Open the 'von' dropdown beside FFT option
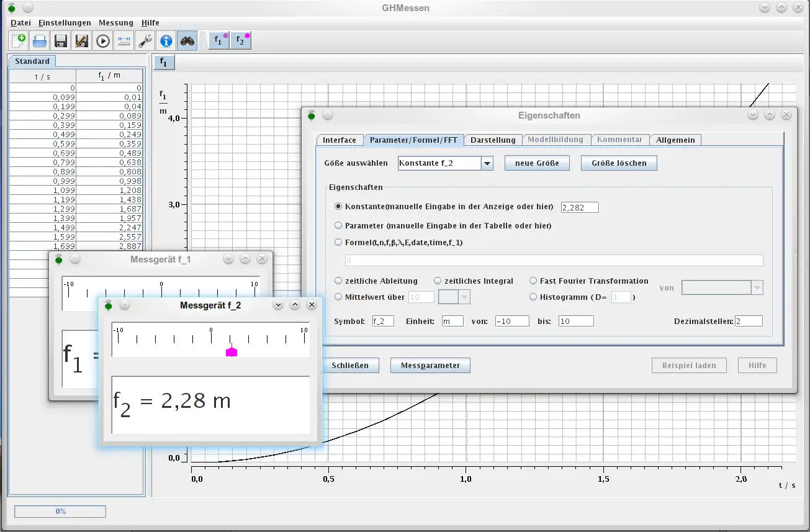This screenshot has width=810, height=532. click(x=757, y=287)
